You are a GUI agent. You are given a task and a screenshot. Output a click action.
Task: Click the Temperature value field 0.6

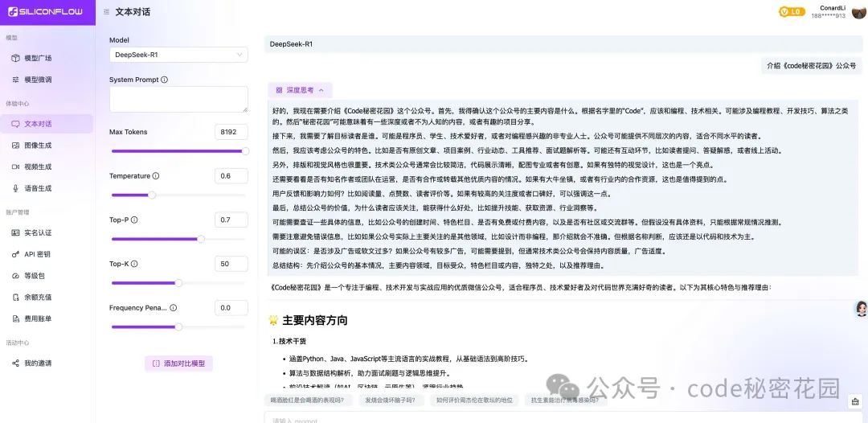click(x=231, y=176)
